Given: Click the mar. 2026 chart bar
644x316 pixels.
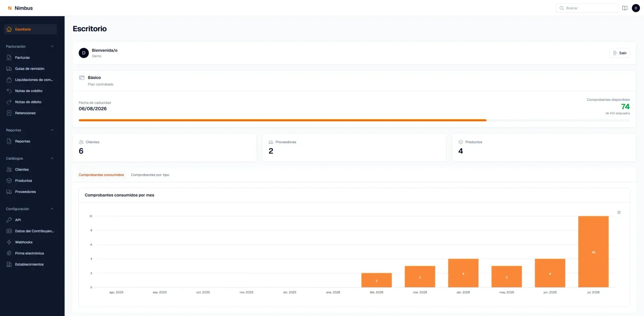Looking at the screenshot, I should (420, 277).
